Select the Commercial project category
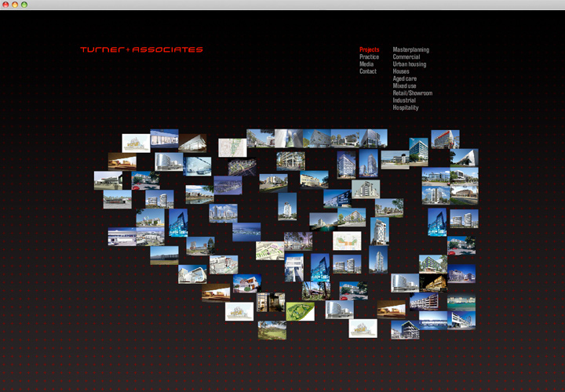 coord(406,57)
